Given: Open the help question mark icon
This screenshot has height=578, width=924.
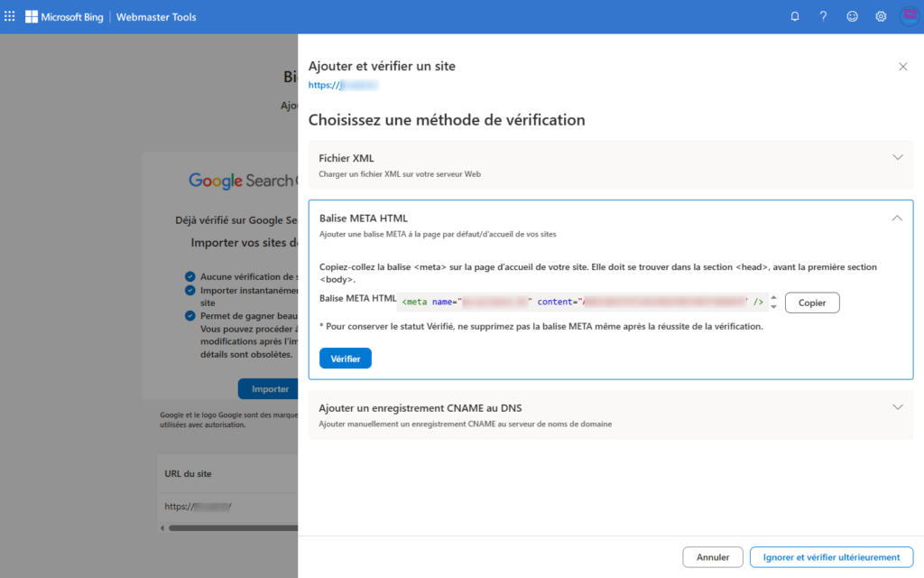Looking at the screenshot, I should (x=823, y=16).
